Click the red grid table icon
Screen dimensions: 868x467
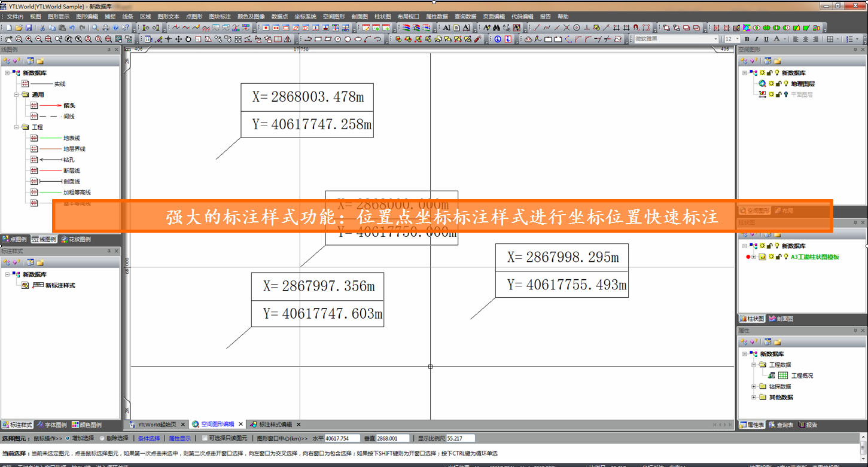pos(278,39)
